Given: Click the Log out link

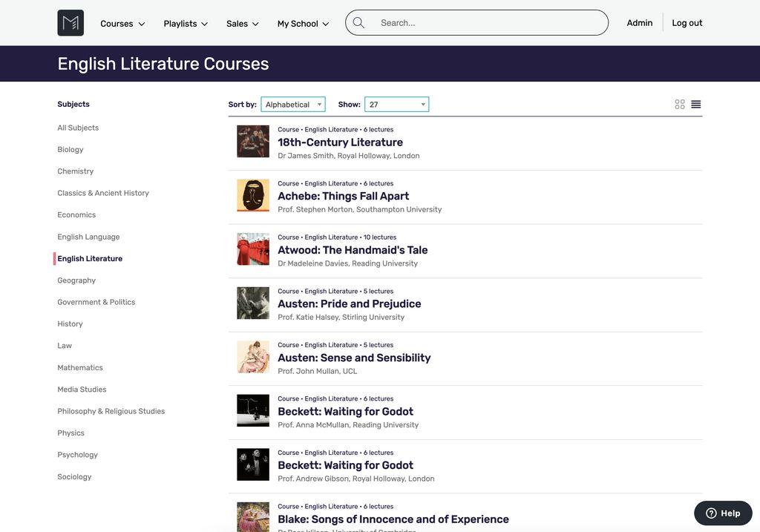Looking at the screenshot, I should 687,23.
